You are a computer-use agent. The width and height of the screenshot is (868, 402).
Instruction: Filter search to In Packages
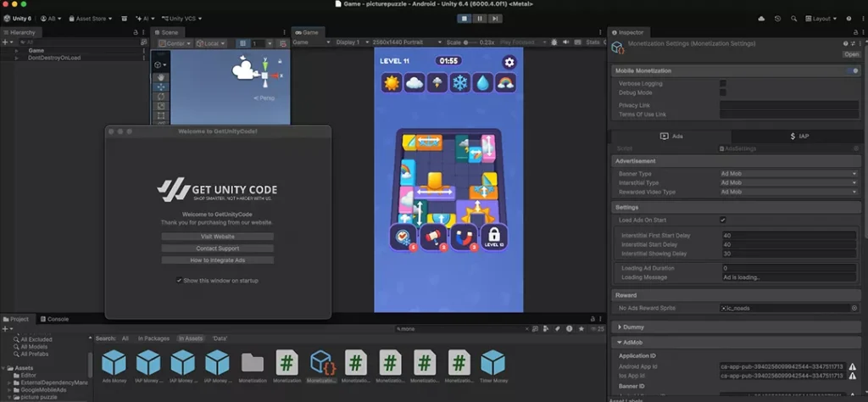point(153,338)
